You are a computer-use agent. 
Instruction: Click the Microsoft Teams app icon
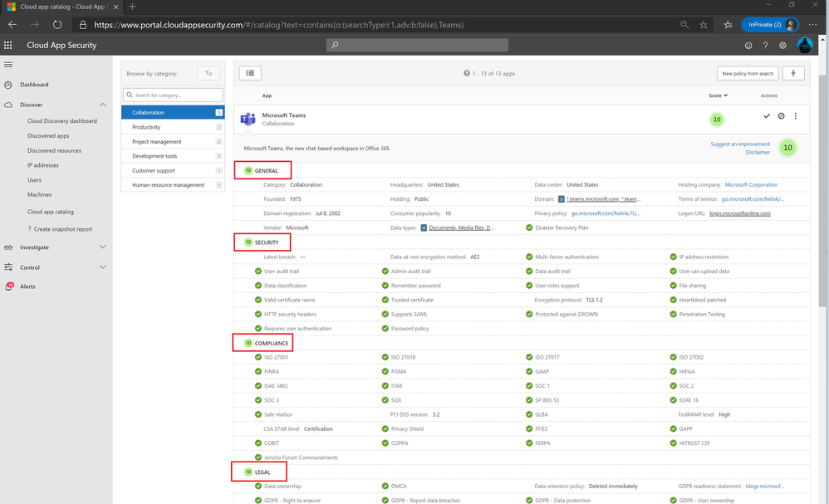point(248,119)
